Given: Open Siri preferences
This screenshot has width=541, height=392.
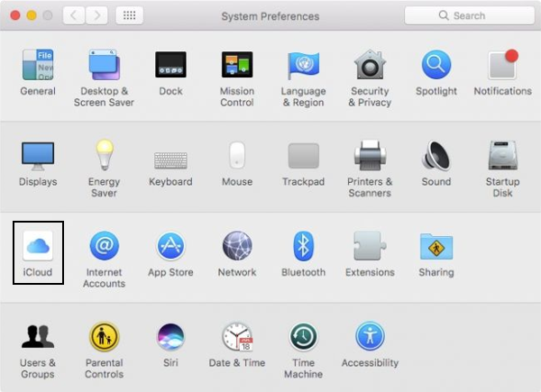Looking at the screenshot, I should pos(170,345).
